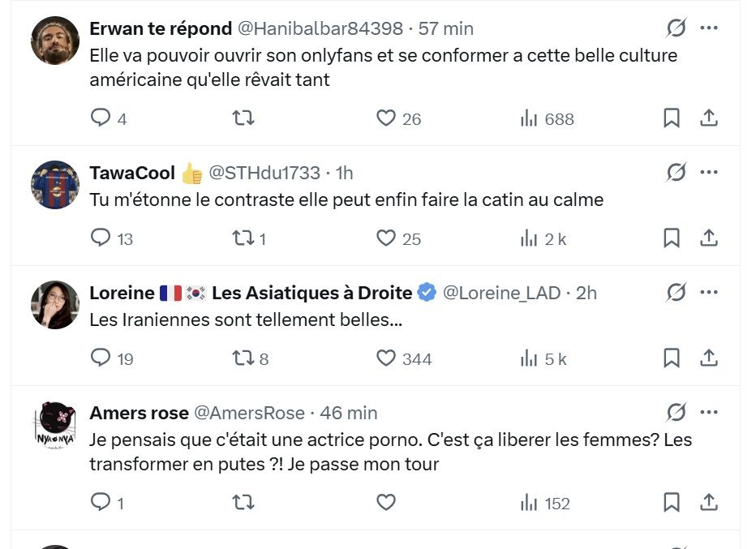Open the @Loreine_LAD profile handle
Screen dimensions: 756x549
coord(501,293)
